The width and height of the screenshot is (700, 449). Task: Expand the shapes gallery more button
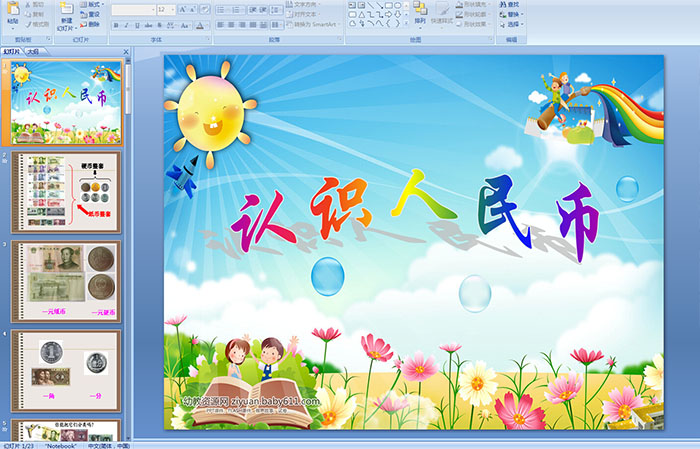pyautogui.click(x=406, y=23)
